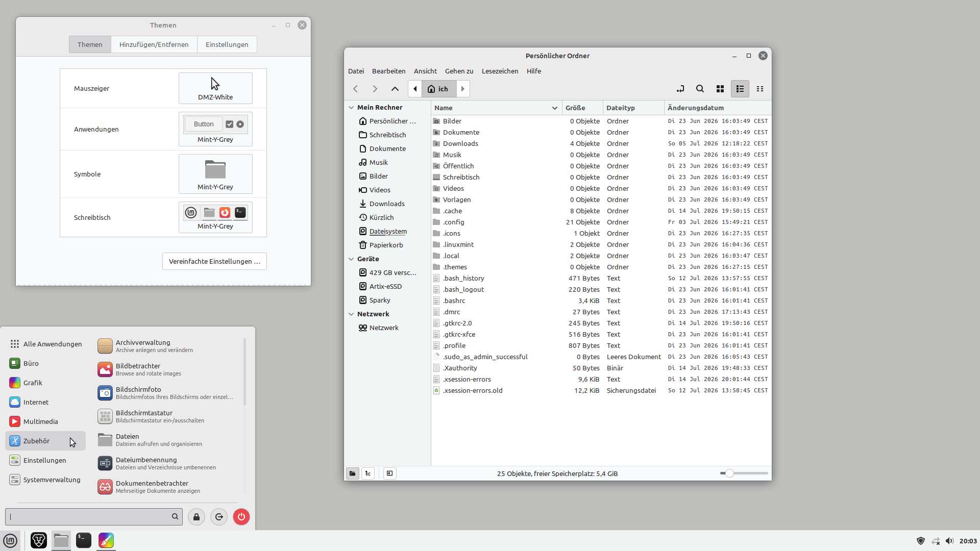Lock the screen from the menu
The image size is (980, 551).
pos(197,517)
